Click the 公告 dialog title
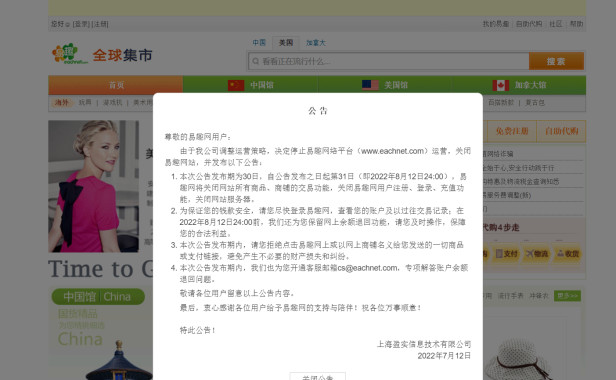Screen dimensions: 616x380 [317, 111]
